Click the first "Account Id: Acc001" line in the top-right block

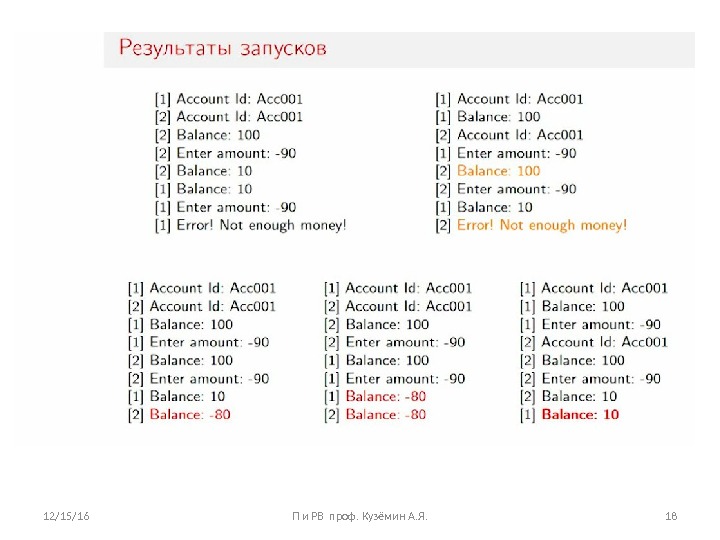510,99
